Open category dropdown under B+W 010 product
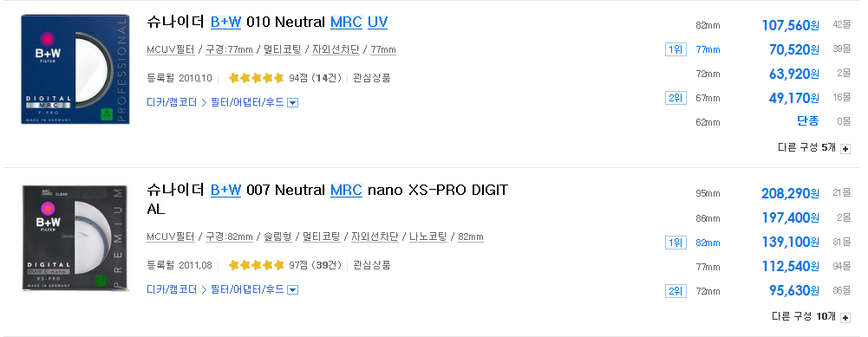Image resolution: width=868 pixels, height=337 pixels. click(x=293, y=102)
